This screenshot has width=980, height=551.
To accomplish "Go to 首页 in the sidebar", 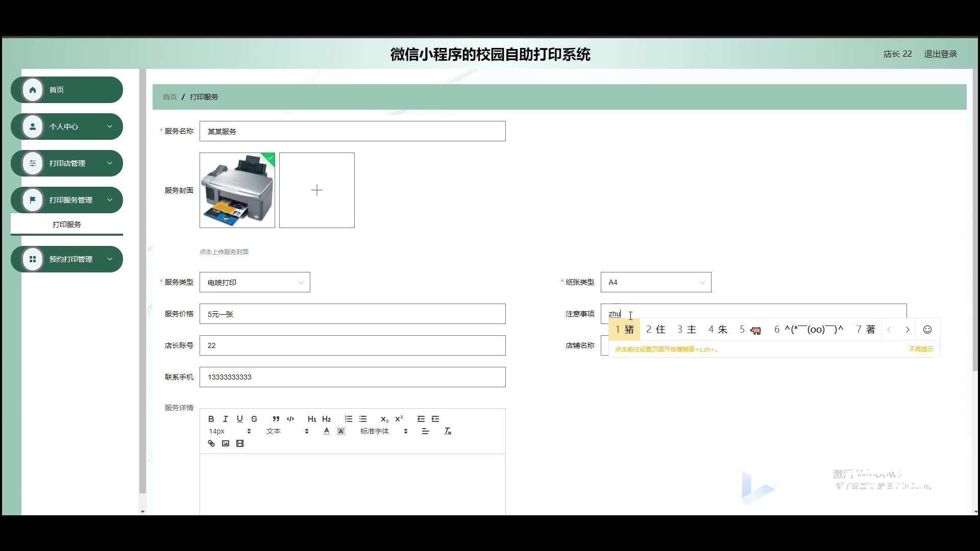I will click(67, 90).
